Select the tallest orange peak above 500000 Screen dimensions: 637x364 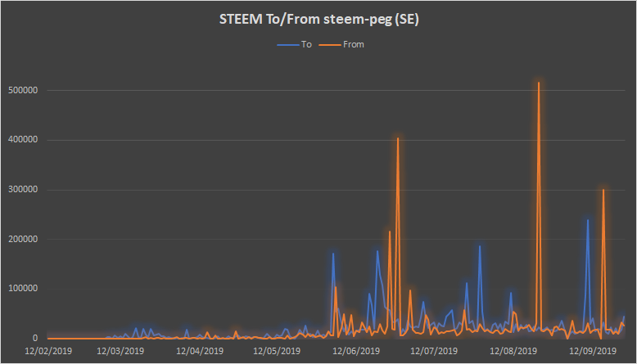coord(539,83)
